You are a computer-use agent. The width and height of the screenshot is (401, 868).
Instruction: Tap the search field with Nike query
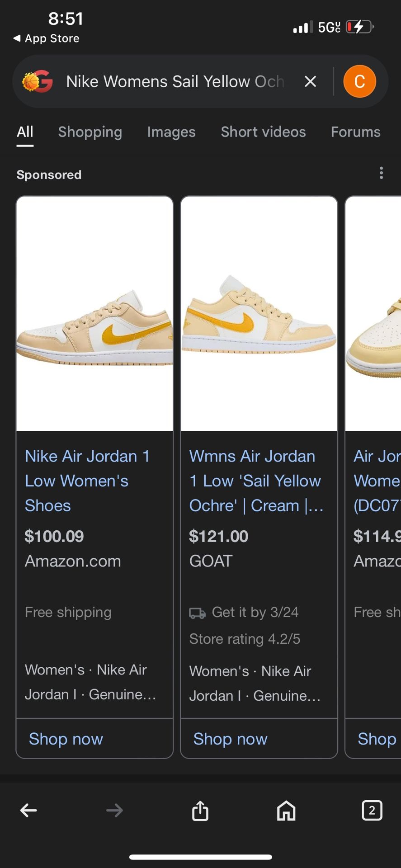(175, 82)
